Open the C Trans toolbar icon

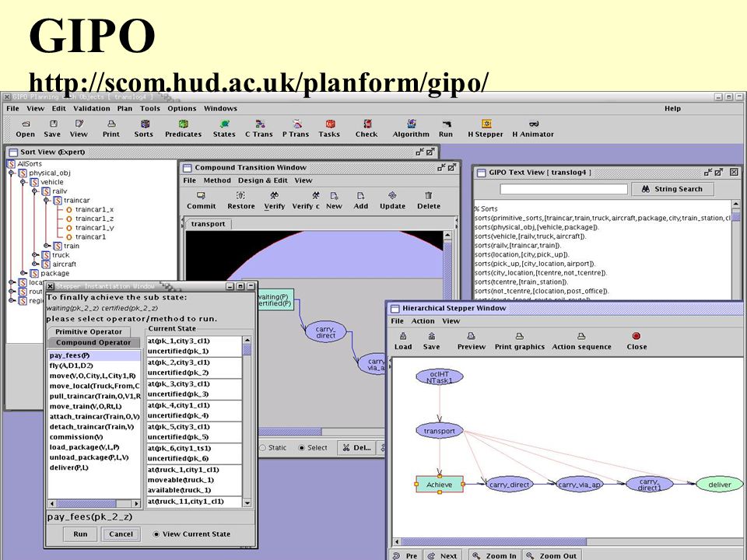coord(259,128)
